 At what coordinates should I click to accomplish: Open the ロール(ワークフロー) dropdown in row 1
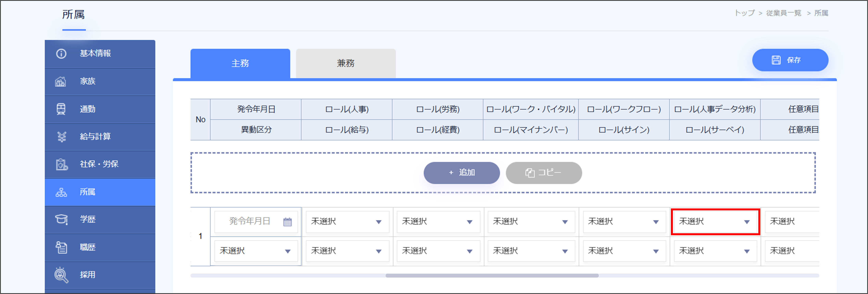click(x=624, y=222)
